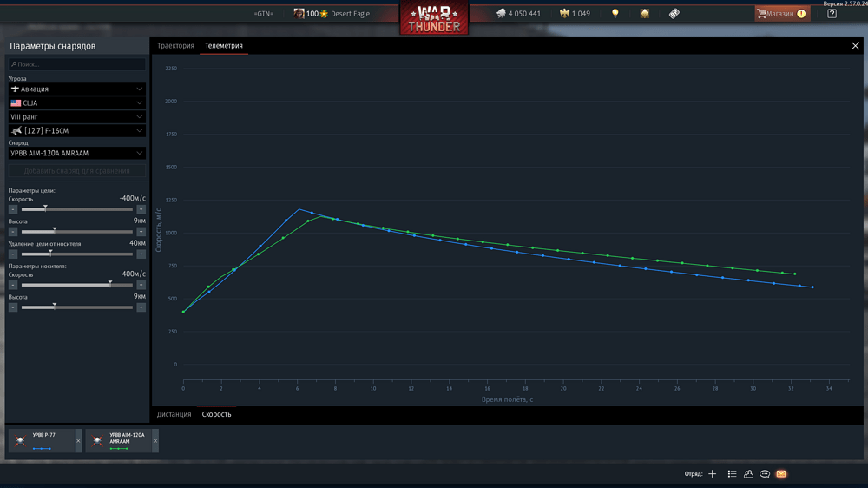The height and width of the screenshot is (488, 868).
Task: Remove the AIM-120A AMRAAM shell card
Action: [x=155, y=441]
